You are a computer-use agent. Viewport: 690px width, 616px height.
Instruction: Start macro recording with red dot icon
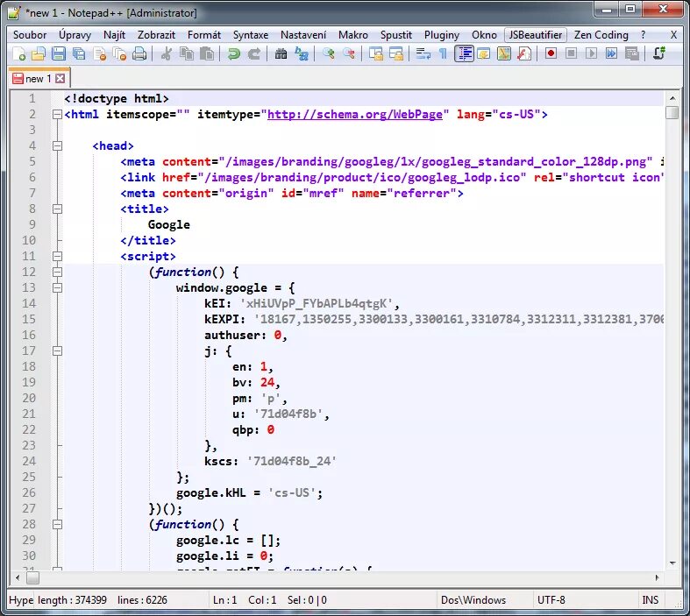point(551,53)
